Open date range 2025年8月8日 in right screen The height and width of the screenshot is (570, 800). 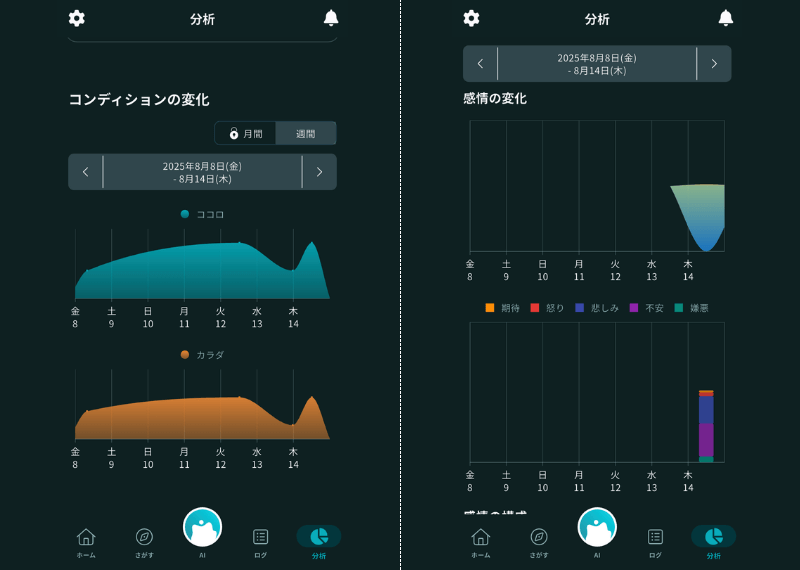point(597,64)
